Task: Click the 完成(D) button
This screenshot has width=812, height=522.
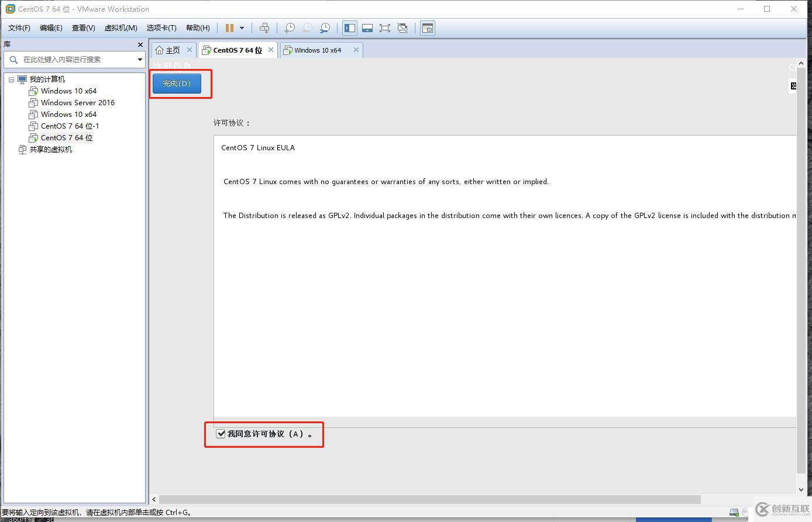Action: point(177,84)
